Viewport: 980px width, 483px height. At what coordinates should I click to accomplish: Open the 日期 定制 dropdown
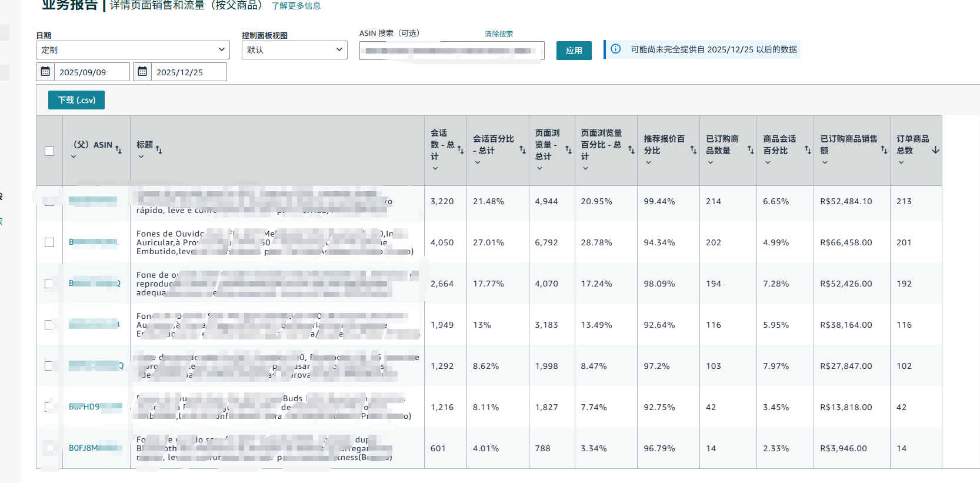point(132,50)
